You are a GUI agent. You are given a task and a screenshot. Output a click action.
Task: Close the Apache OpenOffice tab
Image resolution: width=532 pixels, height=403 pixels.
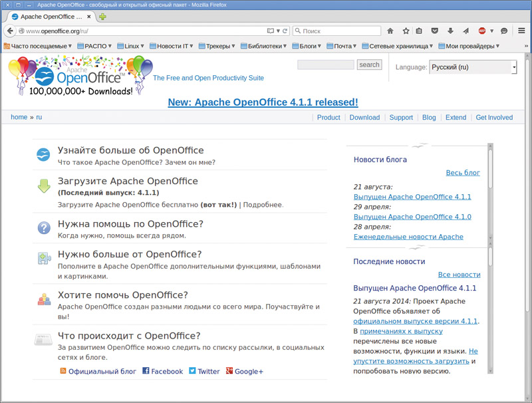89,16
